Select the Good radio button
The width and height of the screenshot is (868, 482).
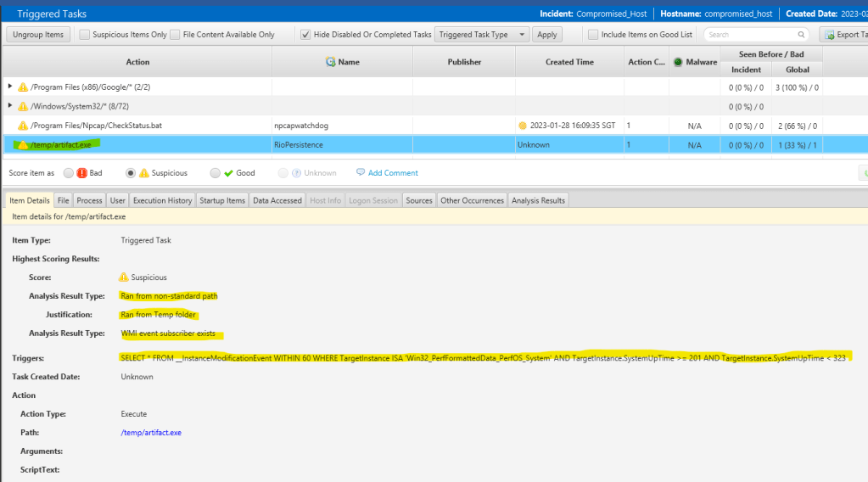215,173
